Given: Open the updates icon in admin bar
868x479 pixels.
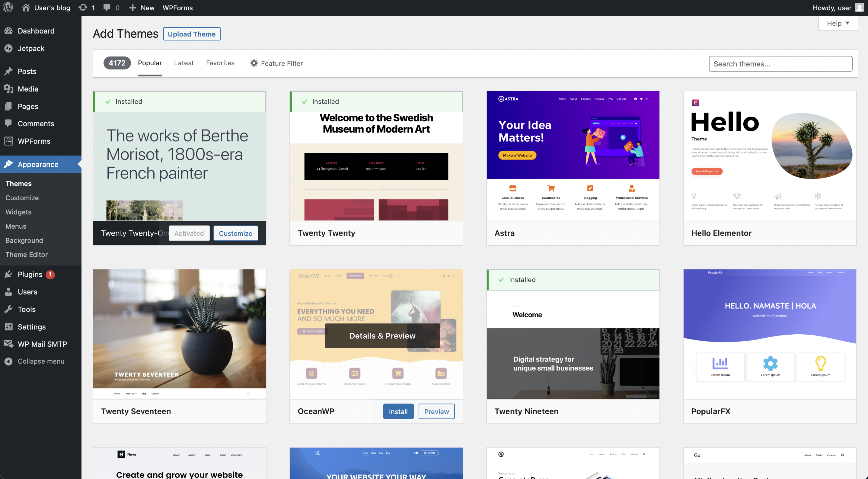Looking at the screenshot, I should tap(83, 8).
